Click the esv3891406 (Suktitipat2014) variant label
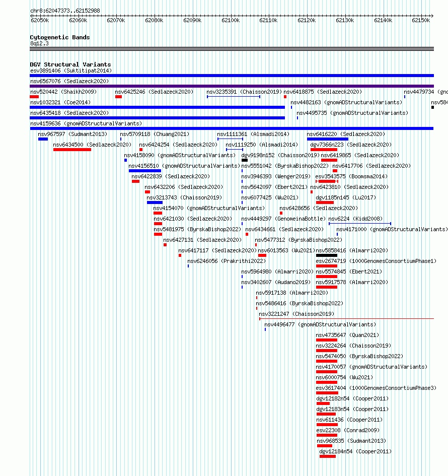This screenshot has height=476, width=448. [x=71, y=71]
